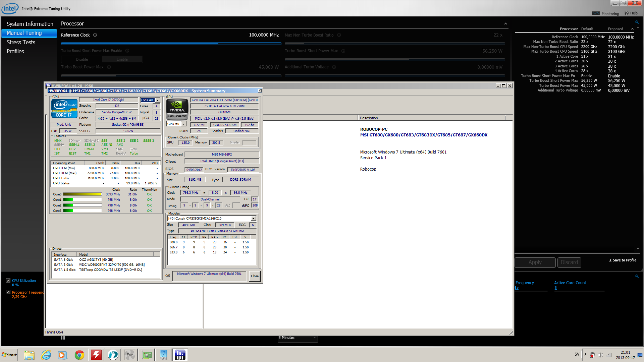Select Manual Tuning in the sidebar

click(29, 33)
